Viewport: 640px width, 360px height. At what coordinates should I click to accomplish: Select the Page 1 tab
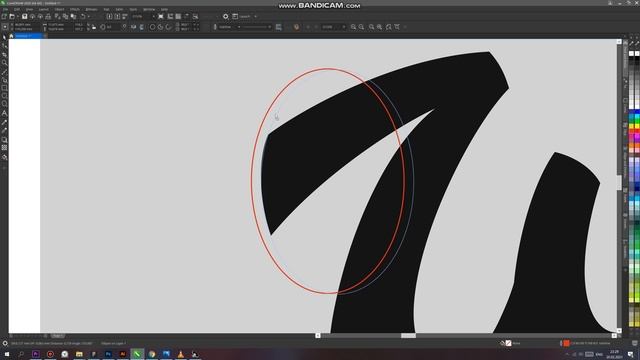(58, 336)
